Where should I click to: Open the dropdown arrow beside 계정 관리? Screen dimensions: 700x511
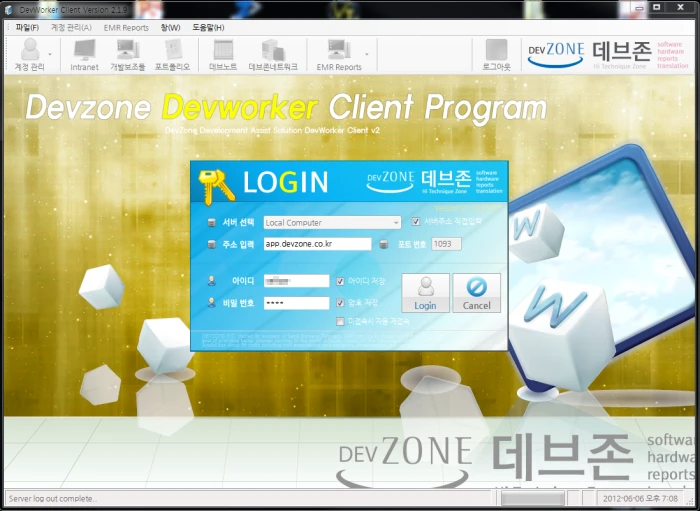tap(50, 54)
